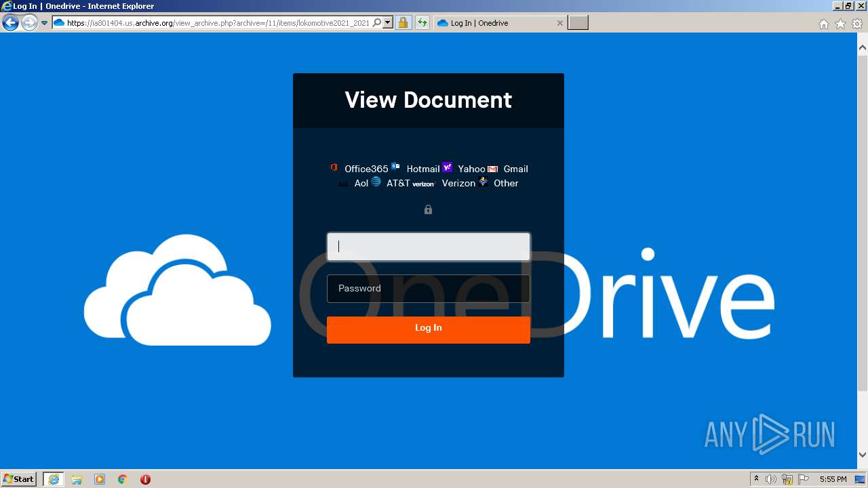Open recent pages dropdown arrow
The width and height of the screenshot is (868, 488).
pyautogui.click(x=44, y=23)
